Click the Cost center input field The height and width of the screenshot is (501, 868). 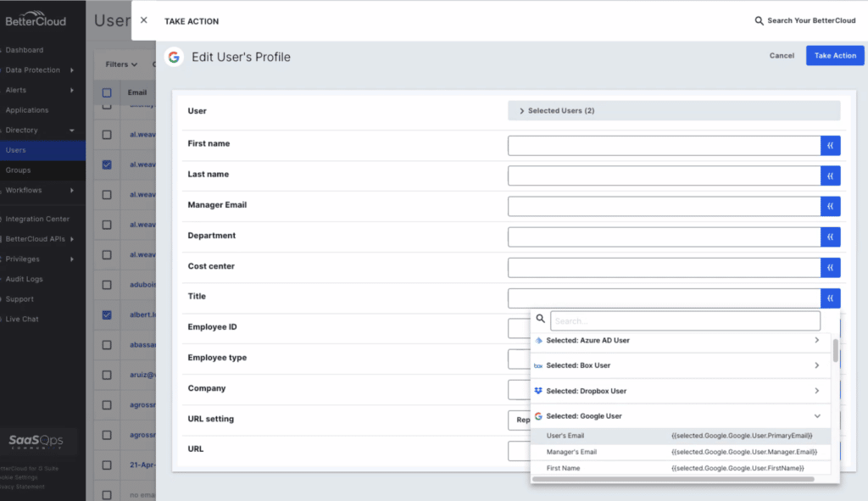tap(665, 268)
